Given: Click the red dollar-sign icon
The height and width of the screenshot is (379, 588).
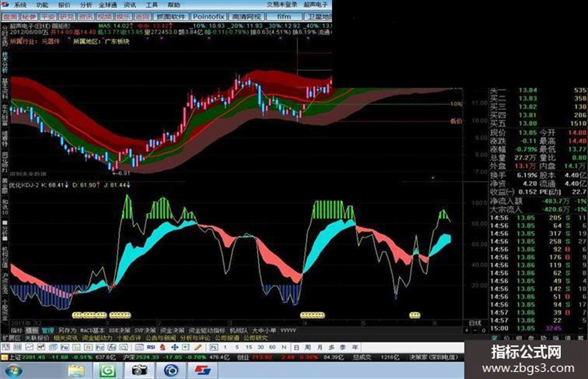Looking at the screenshot, I should coord(163,347).
